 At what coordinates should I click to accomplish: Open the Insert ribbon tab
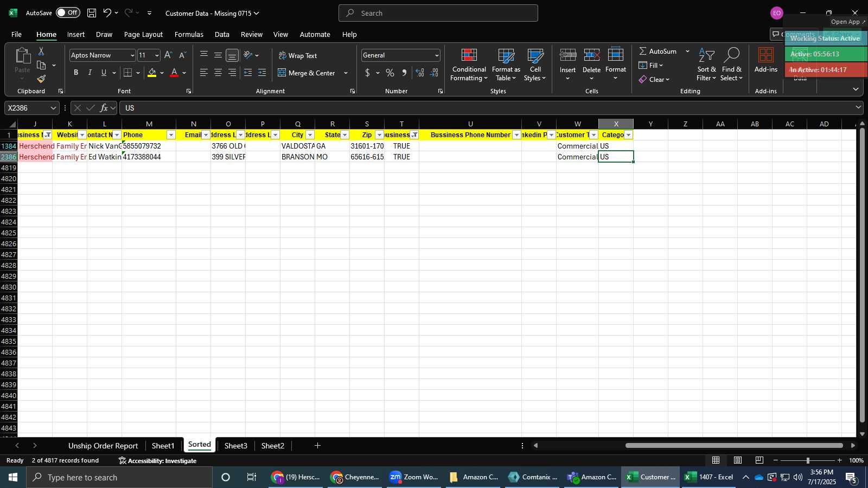pyautogui.click(x=76, y=34)
